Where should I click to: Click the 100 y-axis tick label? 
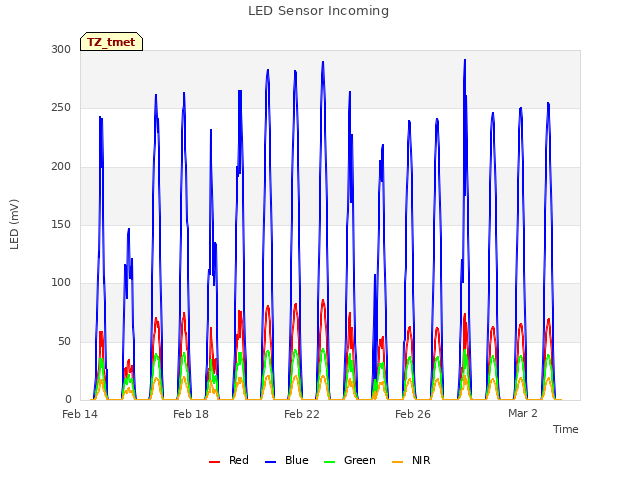[x=61, y=282]
